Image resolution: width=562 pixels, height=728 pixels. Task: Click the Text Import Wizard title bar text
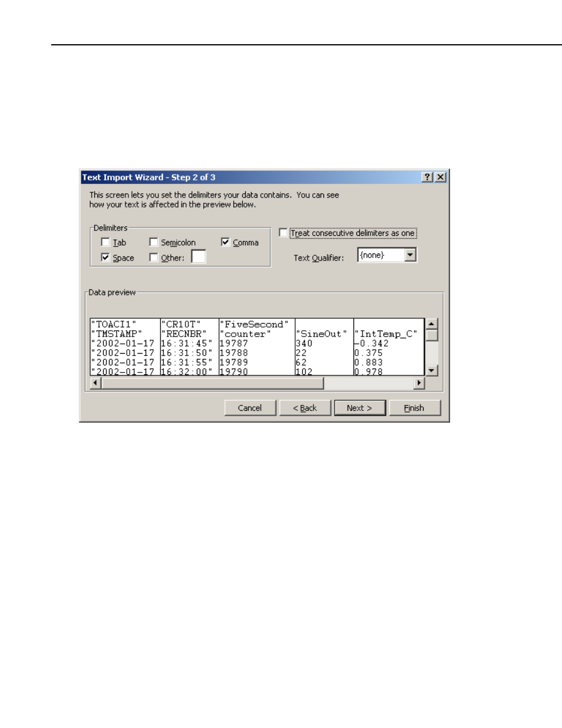tap(148, 177)
